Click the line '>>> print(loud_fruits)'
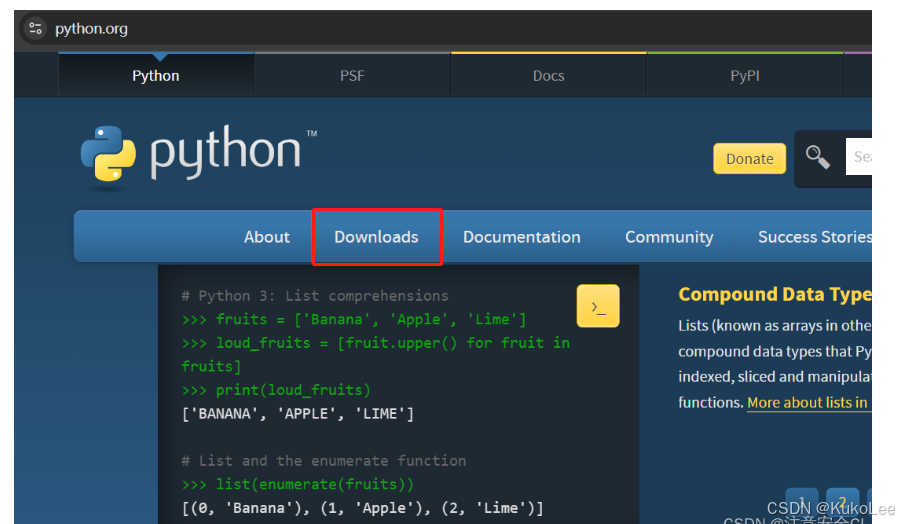Screen dimensions: 899x524 tap(276, 390)
